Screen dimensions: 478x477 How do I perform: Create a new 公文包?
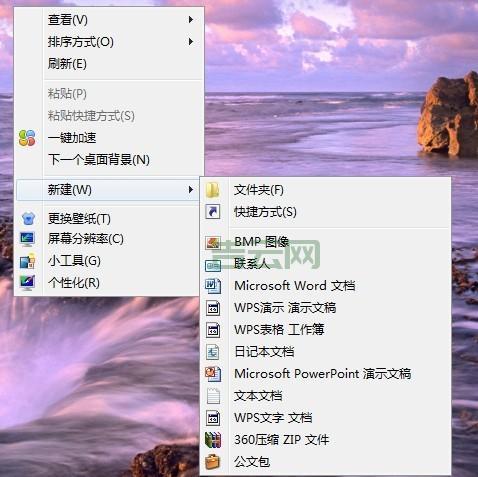[325, 462]
